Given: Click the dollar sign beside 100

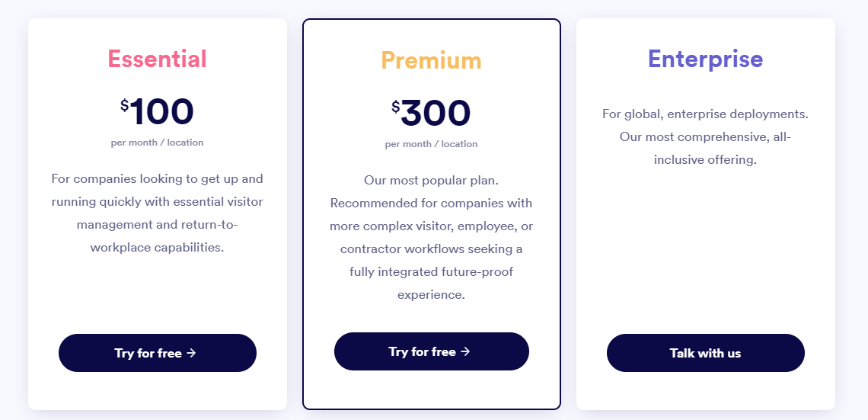Looking at the screenshot, I should click(125, 104).
